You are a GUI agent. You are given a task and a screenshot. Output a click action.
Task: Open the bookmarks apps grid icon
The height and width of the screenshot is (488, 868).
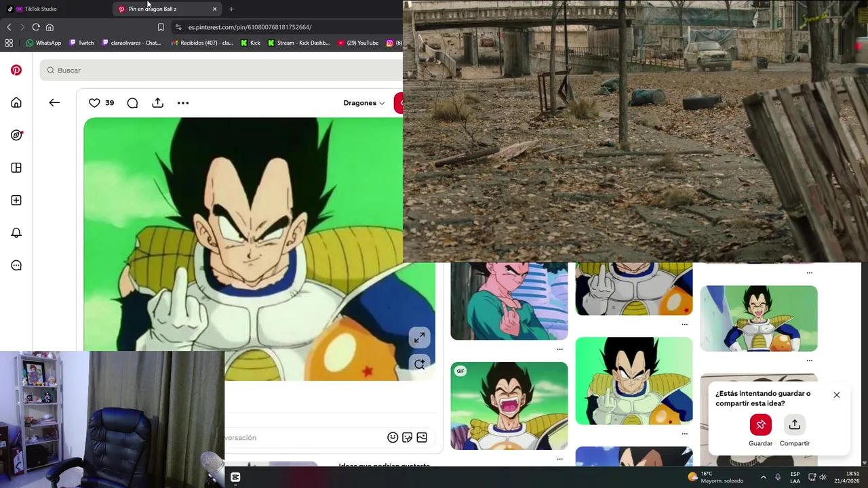click(x=9, y=43)
